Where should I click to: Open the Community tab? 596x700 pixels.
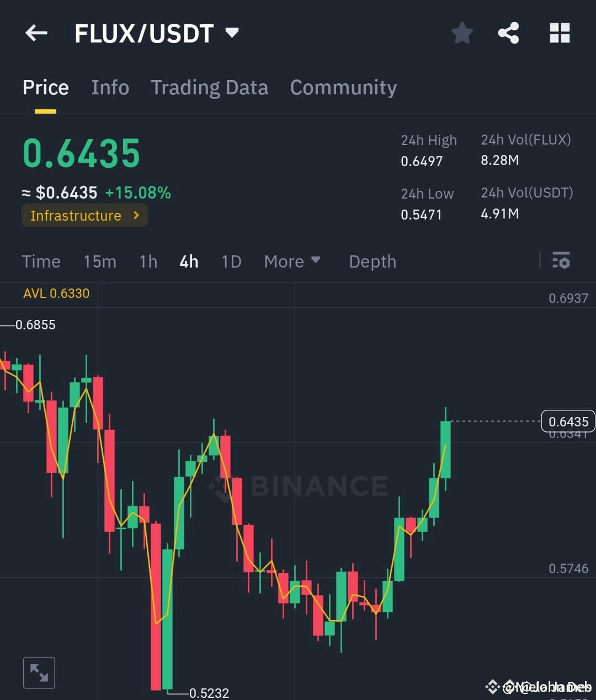(343, 87)
